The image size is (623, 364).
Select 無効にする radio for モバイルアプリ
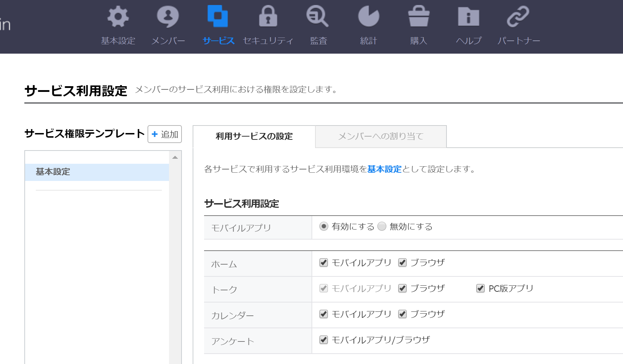(382, 226)
